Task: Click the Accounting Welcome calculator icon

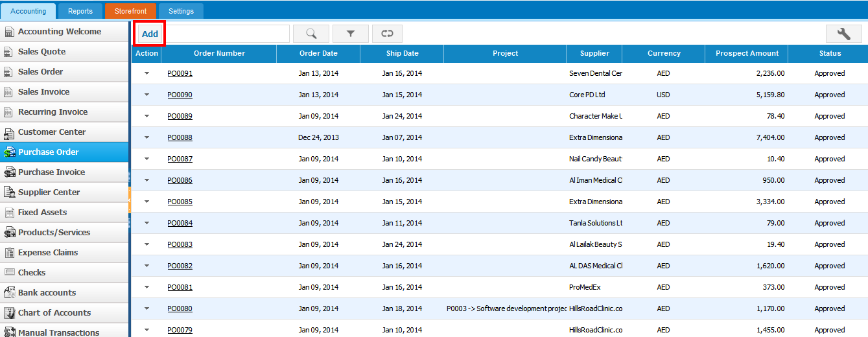Action: (8, 32)
